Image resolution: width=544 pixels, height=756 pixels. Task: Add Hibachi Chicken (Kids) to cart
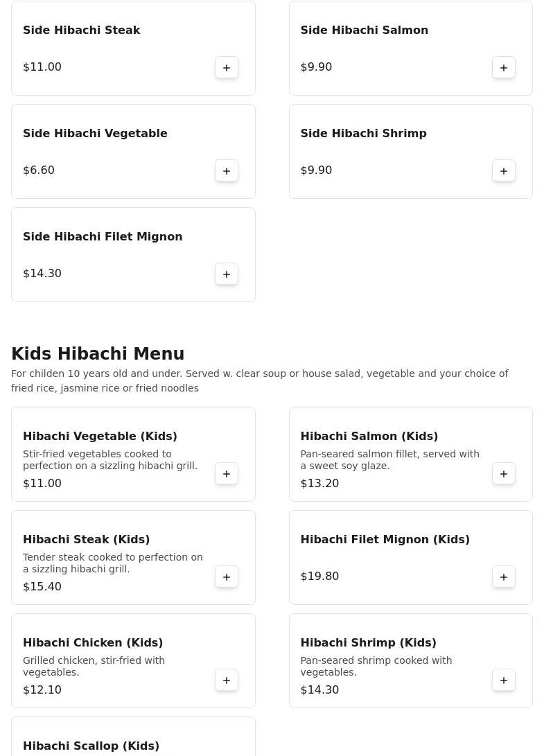(227, 680)
